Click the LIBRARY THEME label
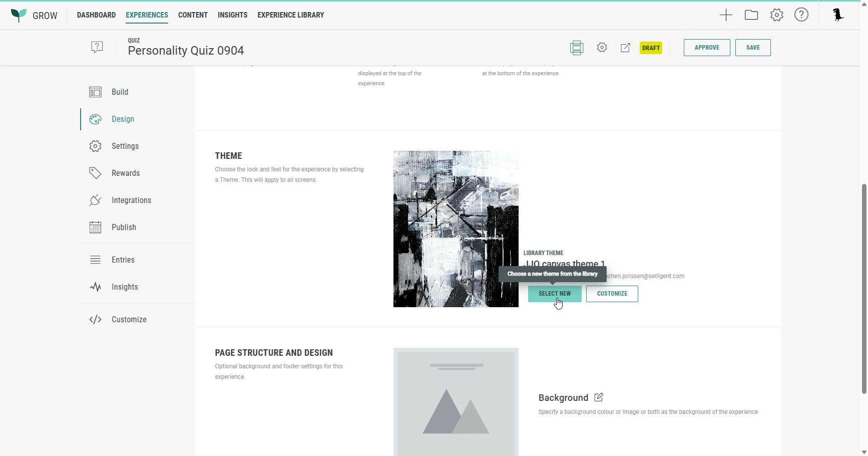Viewport: 868px width, 456px height. (x=543, y=253)
